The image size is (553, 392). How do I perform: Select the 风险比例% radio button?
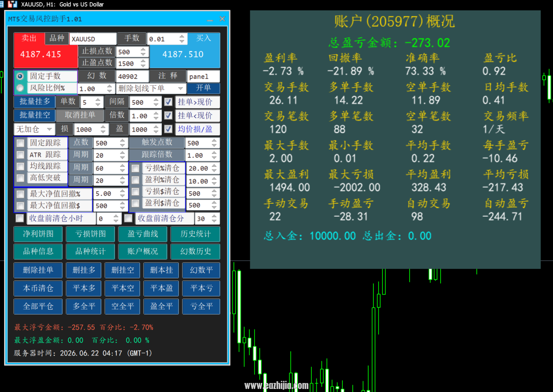tap(20, 88)
